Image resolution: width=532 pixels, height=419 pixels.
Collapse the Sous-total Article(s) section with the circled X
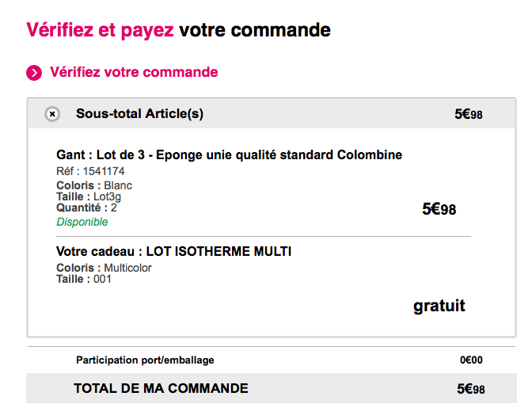52,114
